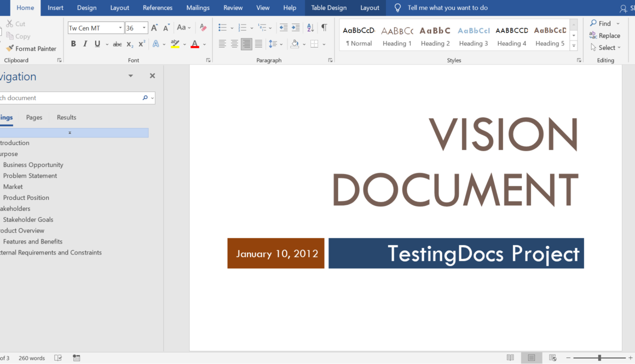The height and width of the screenshot is (364, 635).
Task: Select the bulleted list icon
Action: pyautogui.click(x=223, y=26)
